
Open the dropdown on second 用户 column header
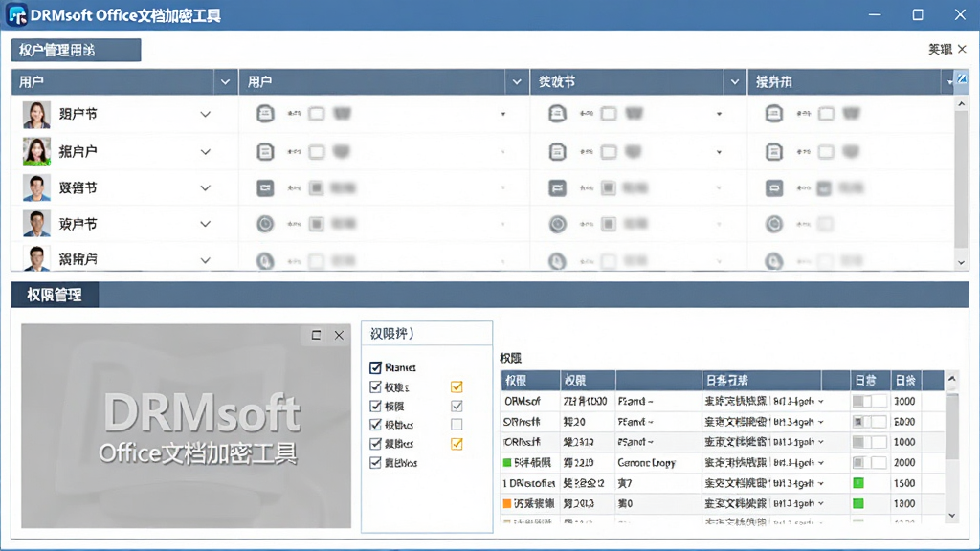point(517,82)
